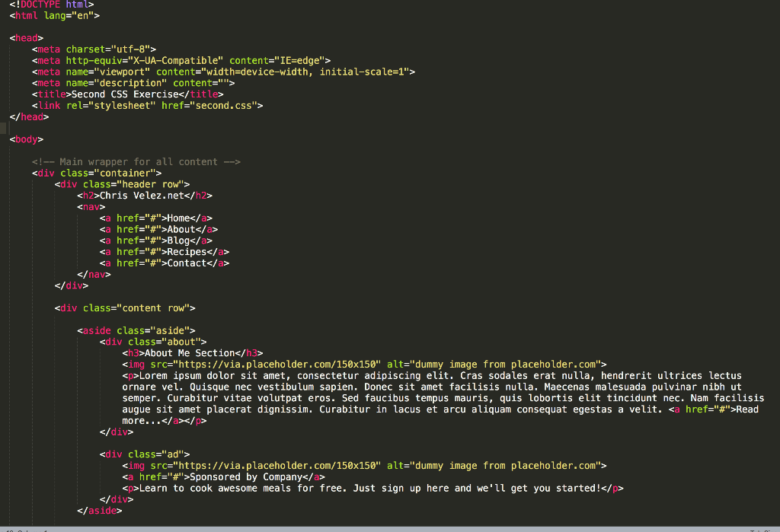Click the name="viewport" attribute

(108, 72)
